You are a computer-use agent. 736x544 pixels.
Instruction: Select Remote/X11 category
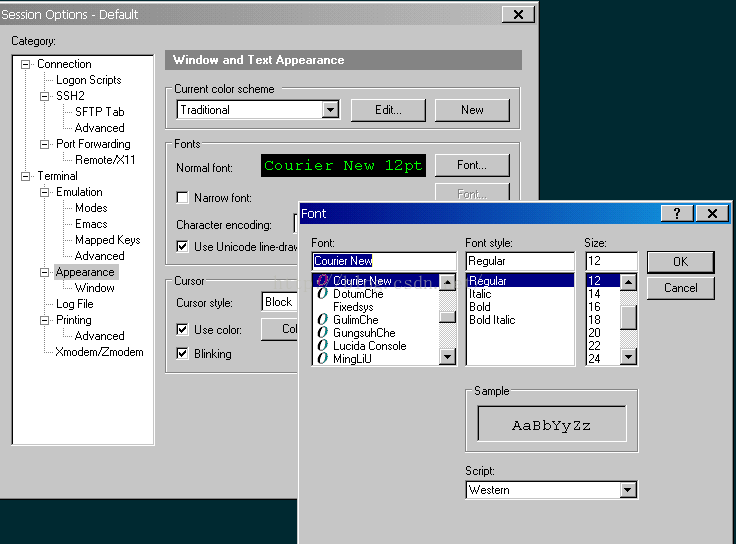pyautogui.click(x=105, y=160)
